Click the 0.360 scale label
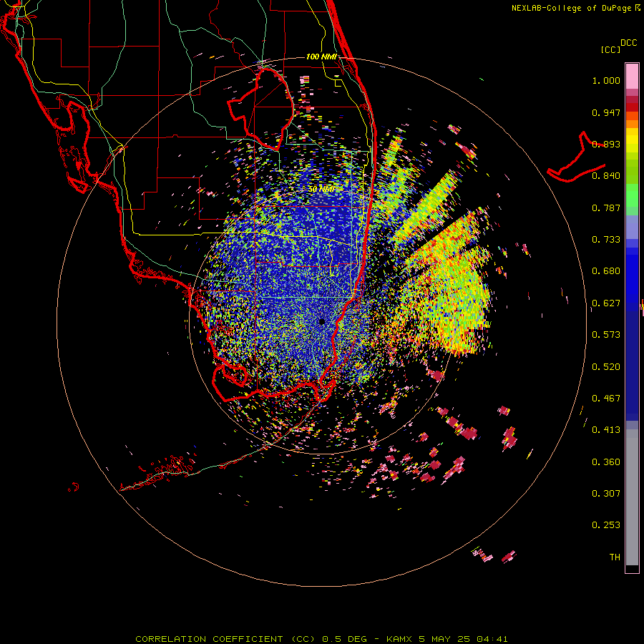Screen dimensions: 644x644 [x=606, y=462]
